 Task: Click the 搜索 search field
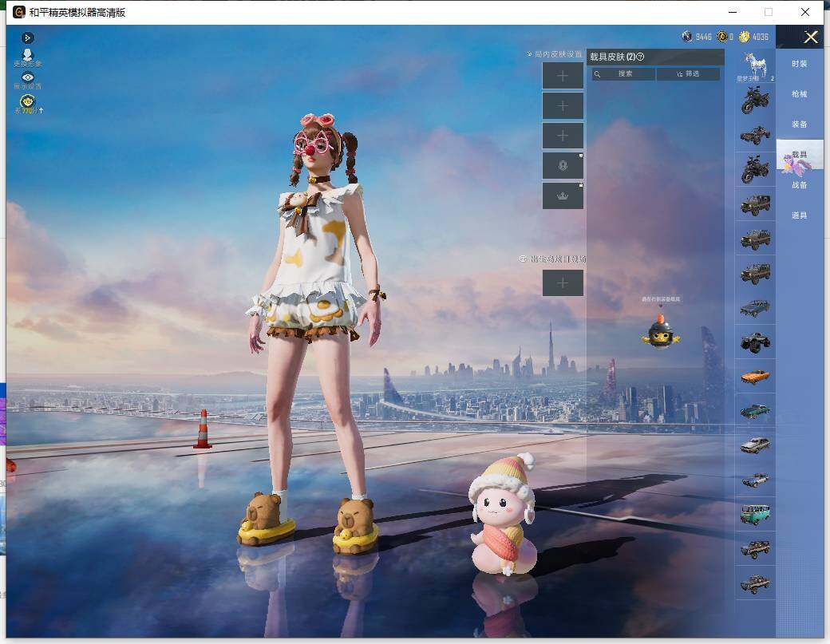[x=623, y=74]
